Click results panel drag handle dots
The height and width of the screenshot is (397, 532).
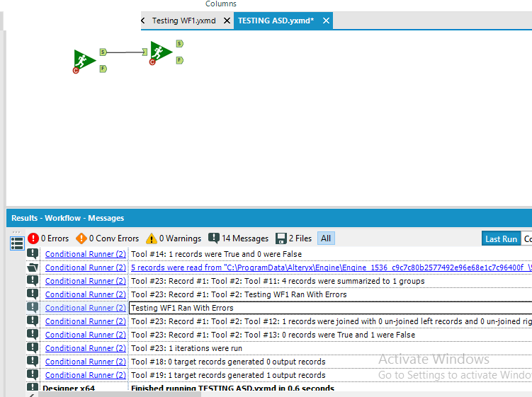16,232
